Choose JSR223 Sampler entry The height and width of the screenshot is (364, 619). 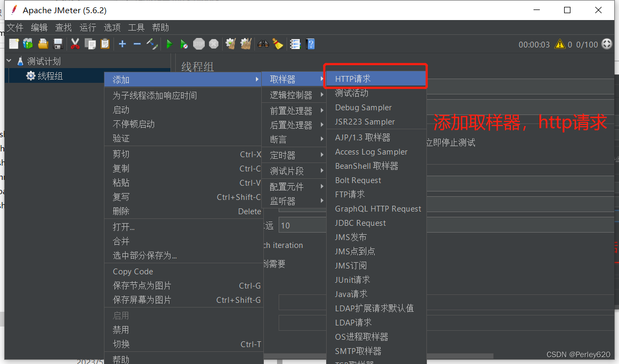pyautogui.click(x=377, y=121)
